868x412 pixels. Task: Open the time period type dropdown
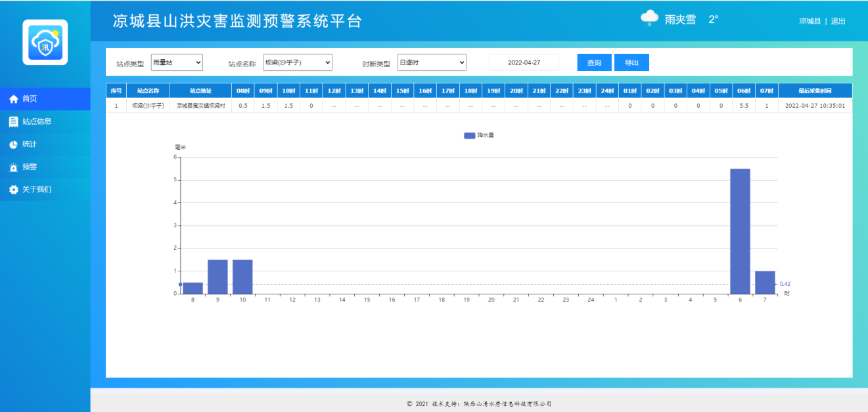pos(432,62)
